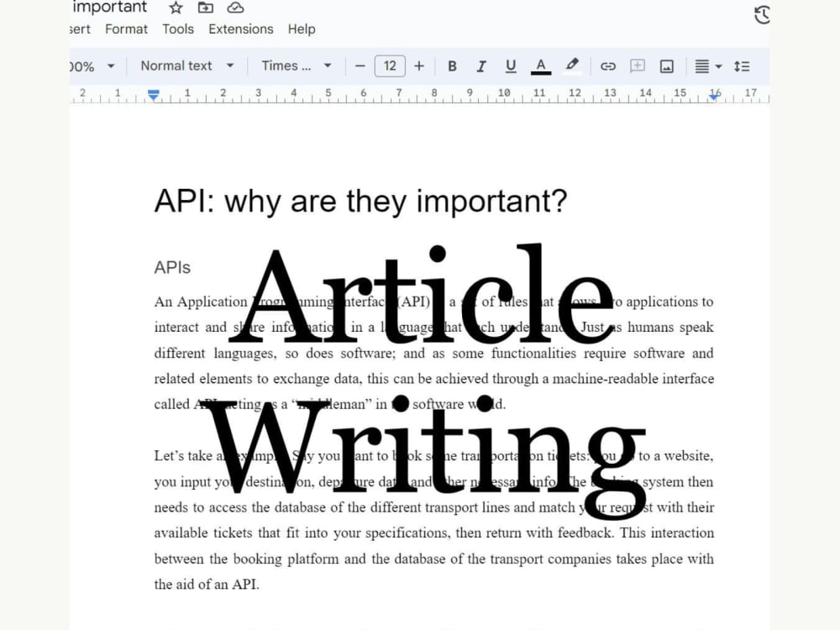
Task: Decrease font size with minus button
Action: tap(360, 66)
